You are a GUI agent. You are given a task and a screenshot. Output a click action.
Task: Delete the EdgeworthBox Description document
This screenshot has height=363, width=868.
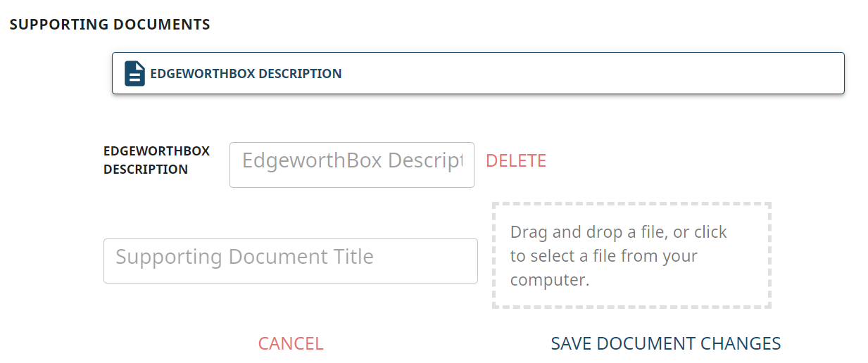[516, 161]
